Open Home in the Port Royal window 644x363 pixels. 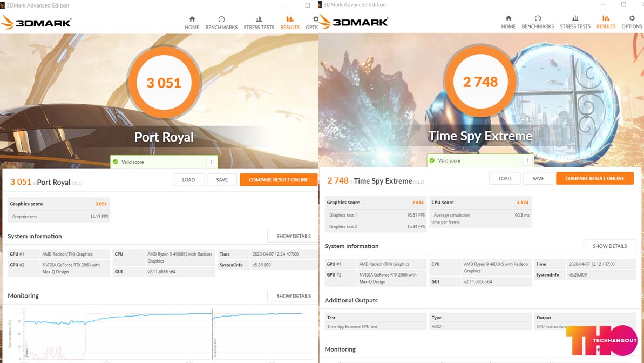pyautogui.click(x=192, y=23)
